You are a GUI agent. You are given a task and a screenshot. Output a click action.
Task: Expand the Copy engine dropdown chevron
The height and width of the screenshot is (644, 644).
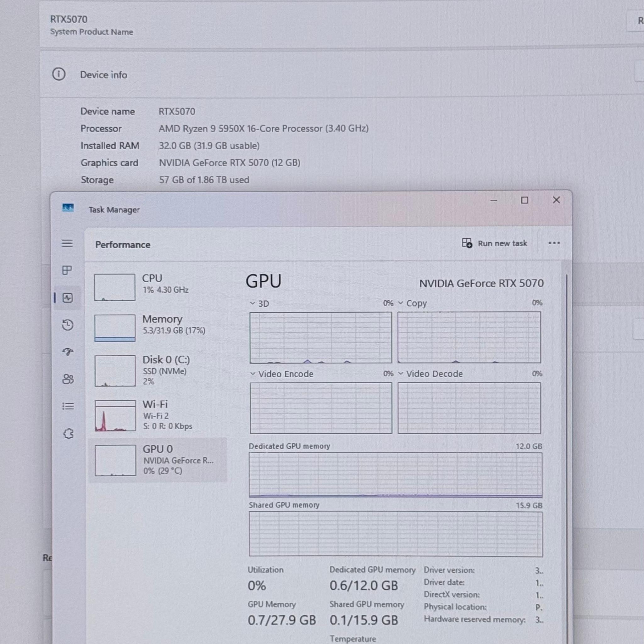(x=400, y=303)
